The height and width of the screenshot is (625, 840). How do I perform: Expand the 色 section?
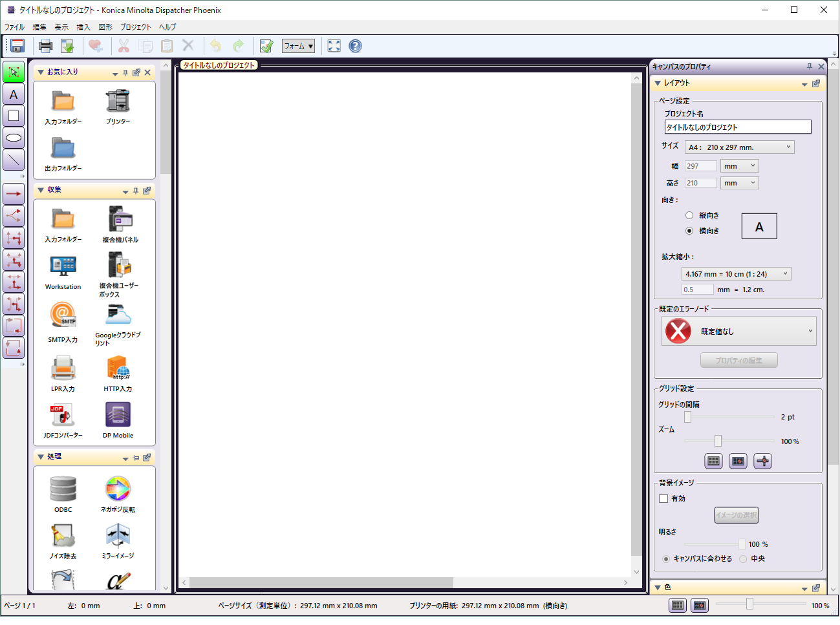pos(658,588)
